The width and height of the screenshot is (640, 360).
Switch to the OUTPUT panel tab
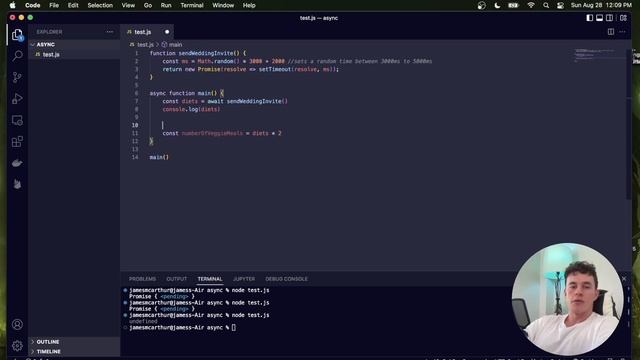coord(177,279)
